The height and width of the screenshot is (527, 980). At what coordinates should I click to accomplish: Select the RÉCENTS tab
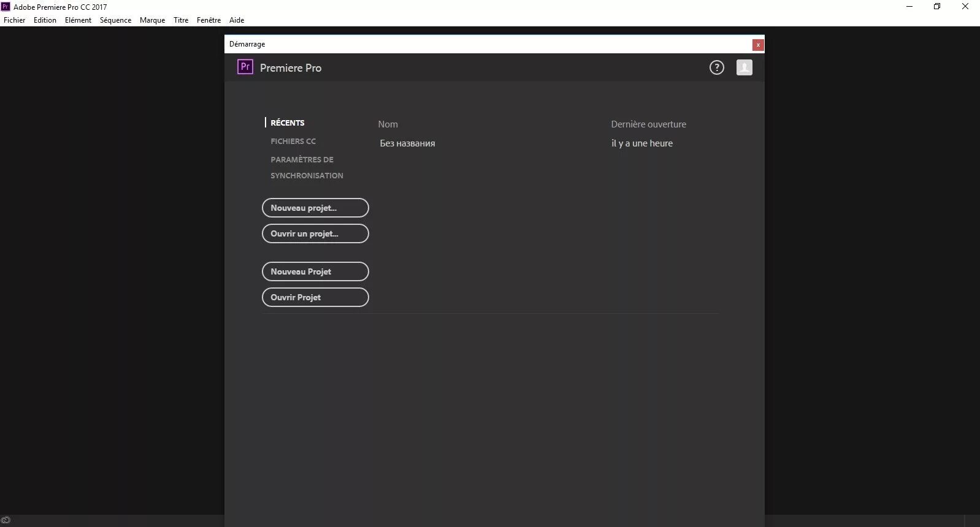point(288,123)
